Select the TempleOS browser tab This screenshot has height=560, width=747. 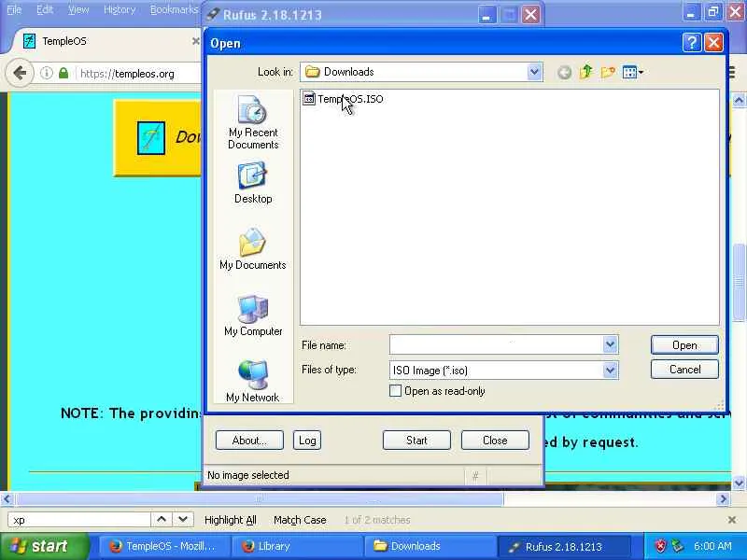tap(105, 41)
